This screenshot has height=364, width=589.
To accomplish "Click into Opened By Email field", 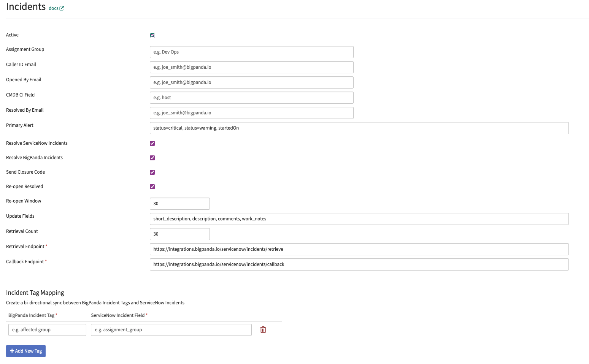I will pos(252,82).
